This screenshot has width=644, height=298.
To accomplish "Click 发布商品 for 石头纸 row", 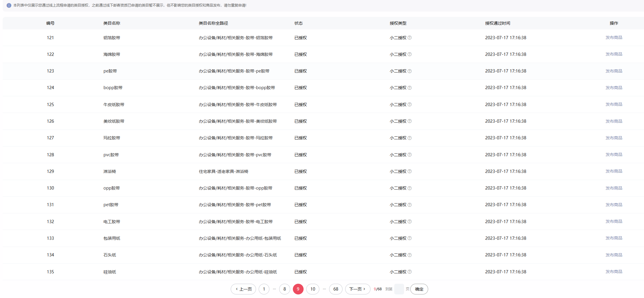I will (614, 255).
